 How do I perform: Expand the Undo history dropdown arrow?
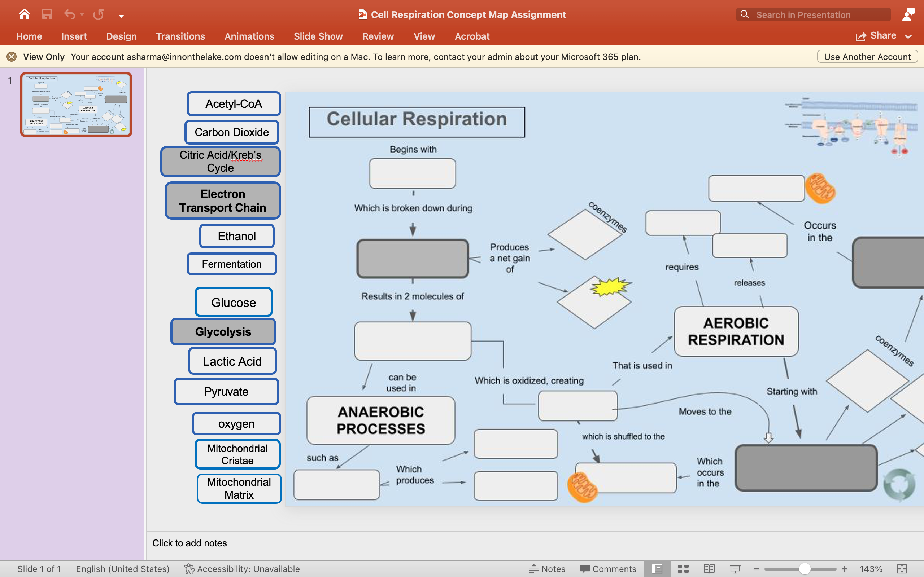click(82, 14)
